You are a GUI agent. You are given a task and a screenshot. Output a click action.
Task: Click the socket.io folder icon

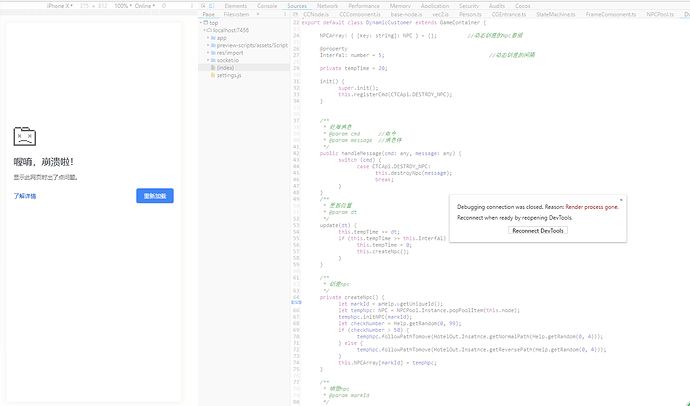213,60
